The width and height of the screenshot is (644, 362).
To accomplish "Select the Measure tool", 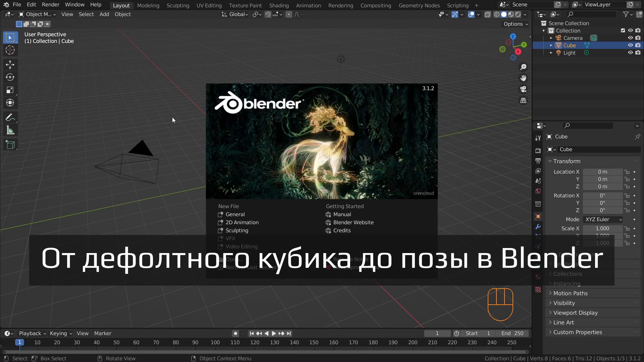I will click(x=10, y=130).
